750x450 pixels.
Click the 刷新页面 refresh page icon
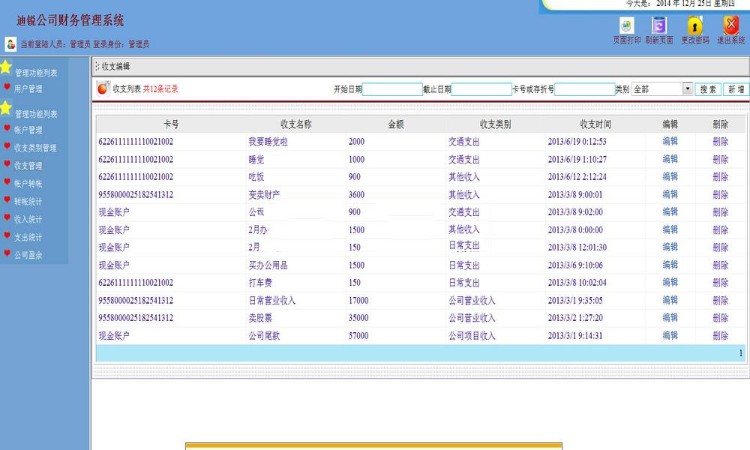click(x=658, y=26)
